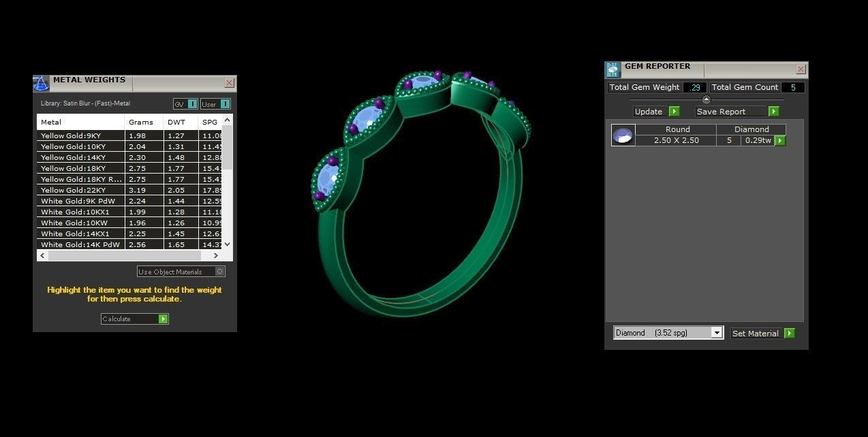Click the Metal column header
The height and width of the screenshot is (437, 868).
(x=81, y=122)
